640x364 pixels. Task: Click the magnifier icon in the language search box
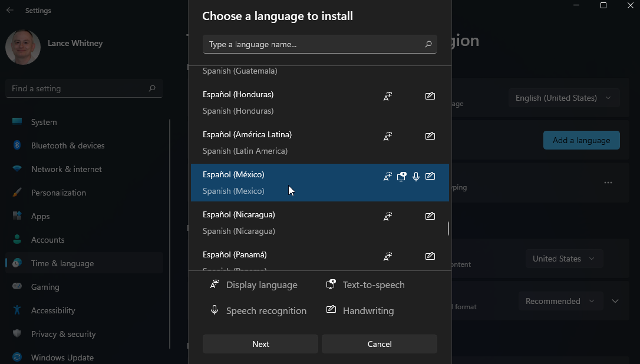point(428,44)
